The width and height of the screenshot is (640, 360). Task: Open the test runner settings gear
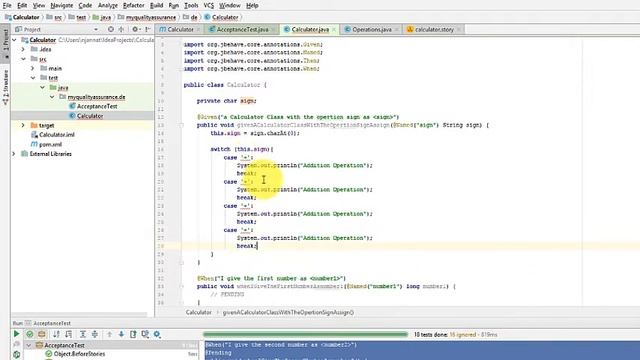157,334
